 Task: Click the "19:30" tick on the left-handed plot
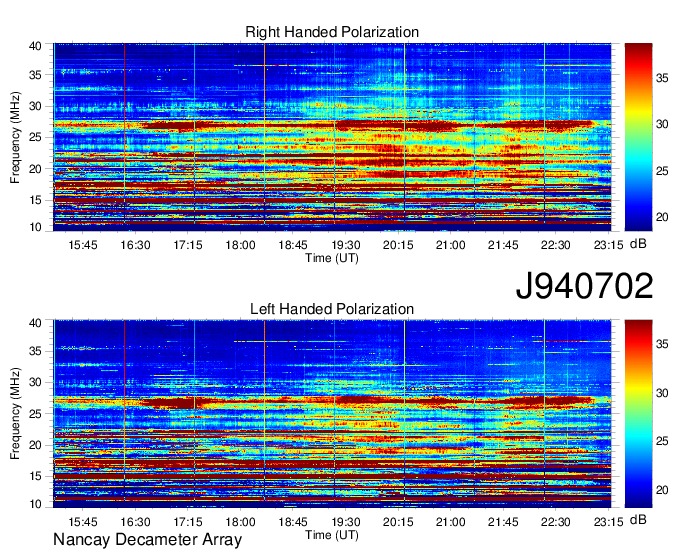(x=346, y=522)
